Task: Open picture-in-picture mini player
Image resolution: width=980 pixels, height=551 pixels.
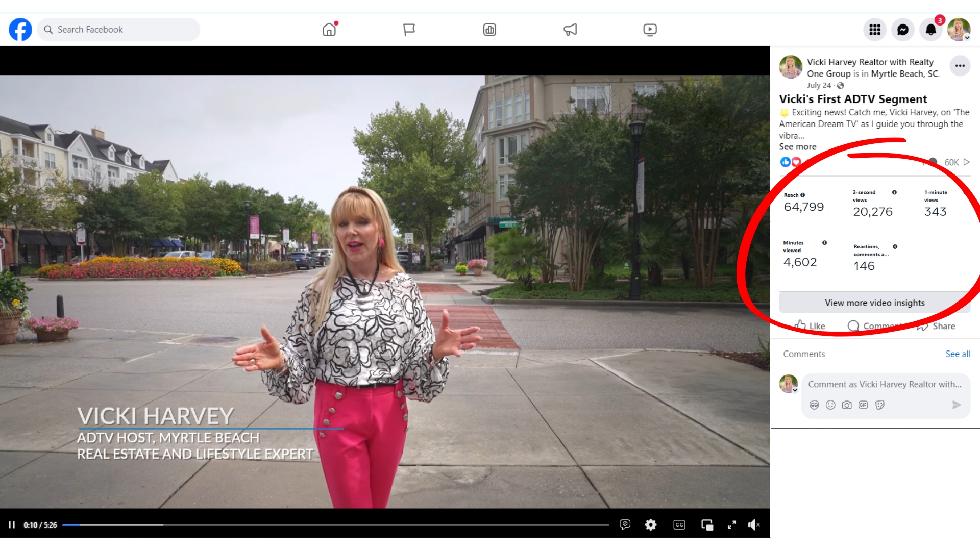Action: coord(707,525)
